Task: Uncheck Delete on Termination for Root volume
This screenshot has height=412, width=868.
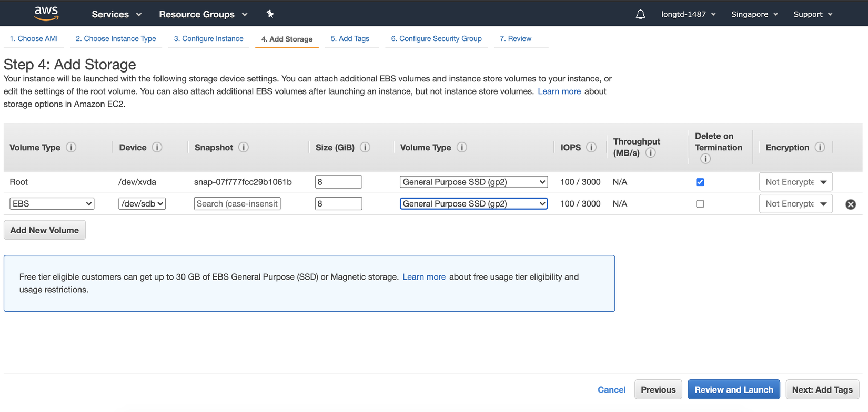Action: pyautogui.click(x=700, y=182)
